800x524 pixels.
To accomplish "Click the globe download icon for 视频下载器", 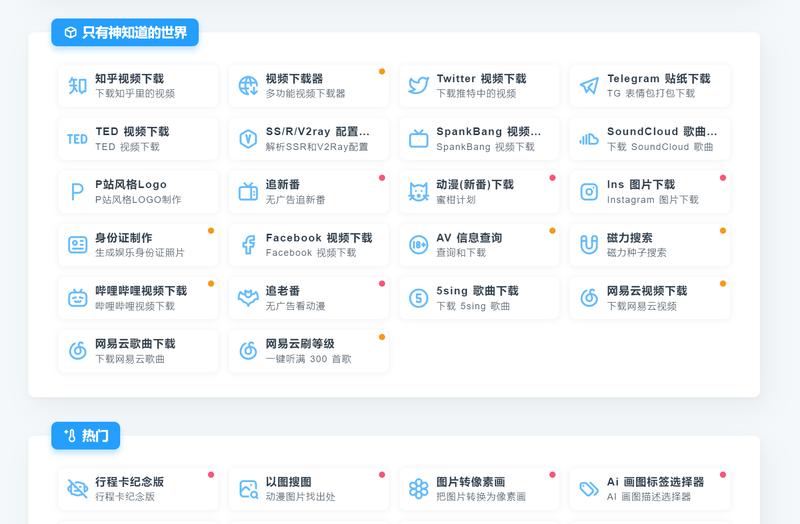I will [x=248, y=86].
